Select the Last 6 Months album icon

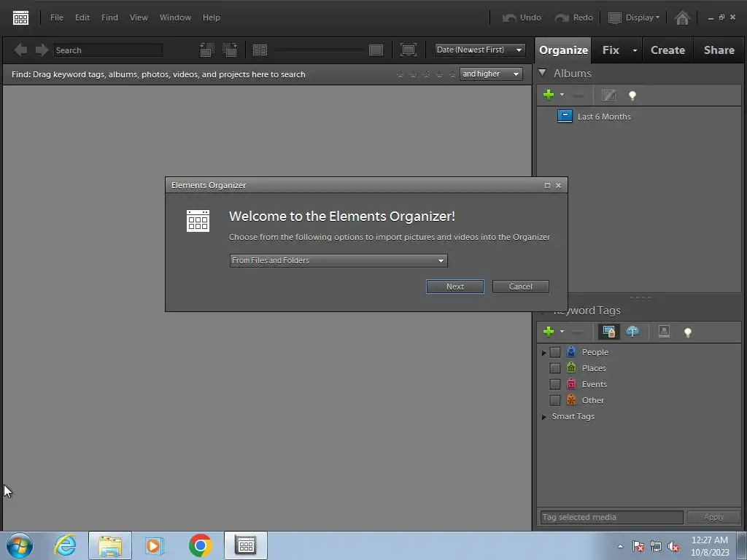tap(565, 116)
